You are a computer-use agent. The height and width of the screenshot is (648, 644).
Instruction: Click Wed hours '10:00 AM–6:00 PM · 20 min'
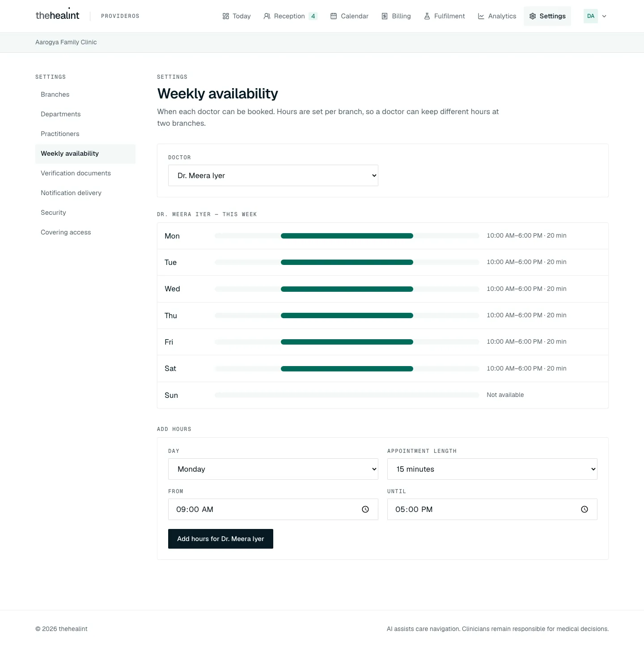click(x=526, y=289)
